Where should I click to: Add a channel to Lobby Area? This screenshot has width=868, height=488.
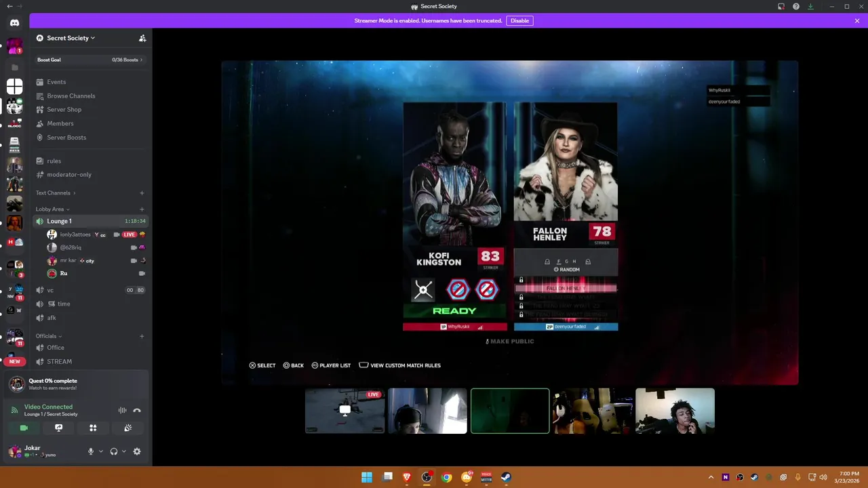click(x=142, y=209)
